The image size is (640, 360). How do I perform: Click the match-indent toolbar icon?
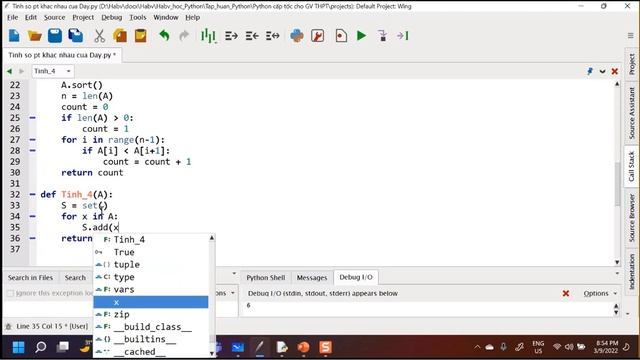point(273,36)
